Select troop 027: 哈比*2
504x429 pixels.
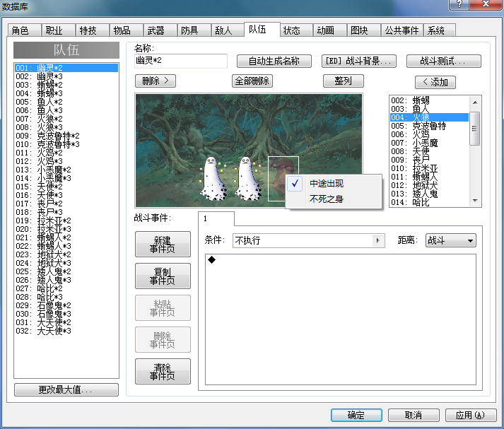[66, 288]
